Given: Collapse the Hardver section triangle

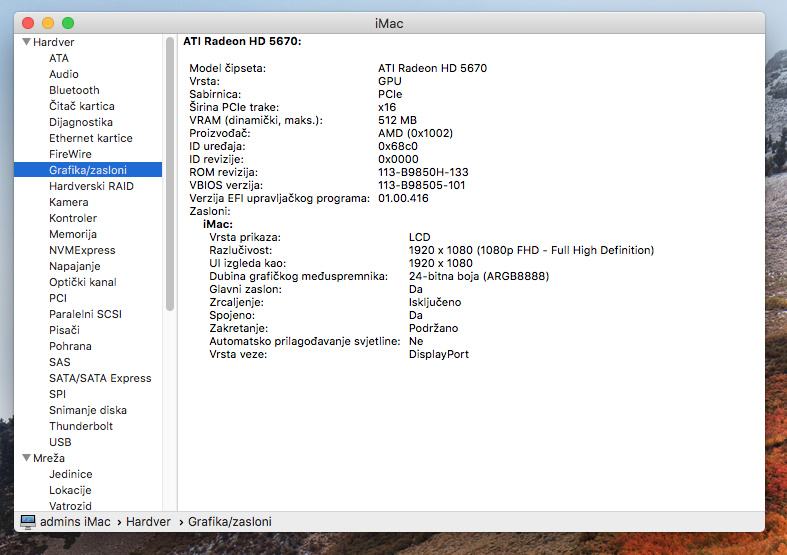Looking at the screenshot, I should click(26, 43).
